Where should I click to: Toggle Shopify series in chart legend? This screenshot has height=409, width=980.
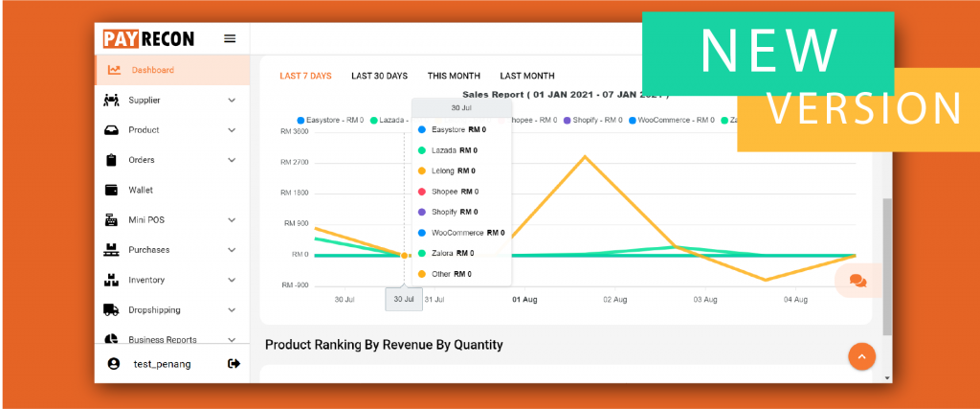[591, 121]
